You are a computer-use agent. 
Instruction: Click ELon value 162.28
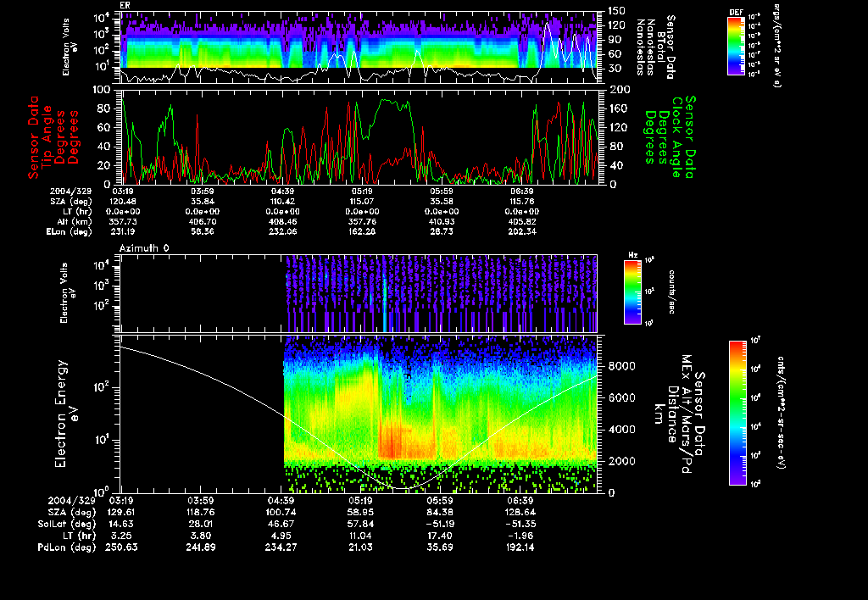point(362,232)
